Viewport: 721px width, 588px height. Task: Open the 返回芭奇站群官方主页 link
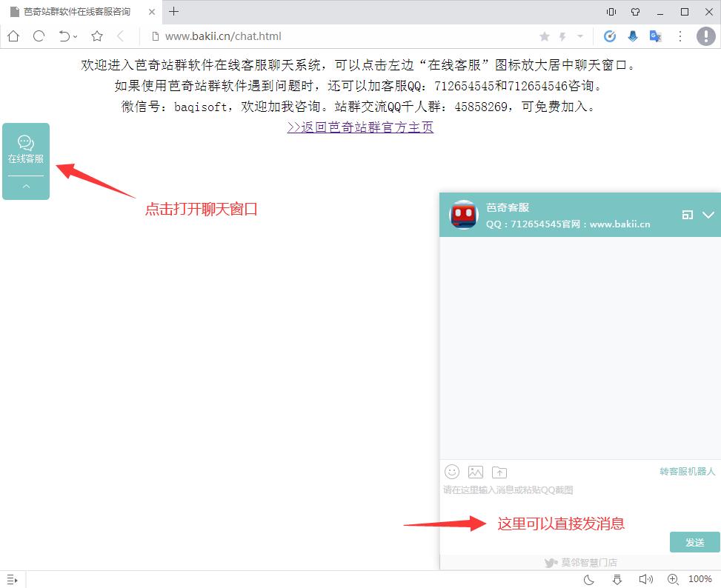coord(360,127)
